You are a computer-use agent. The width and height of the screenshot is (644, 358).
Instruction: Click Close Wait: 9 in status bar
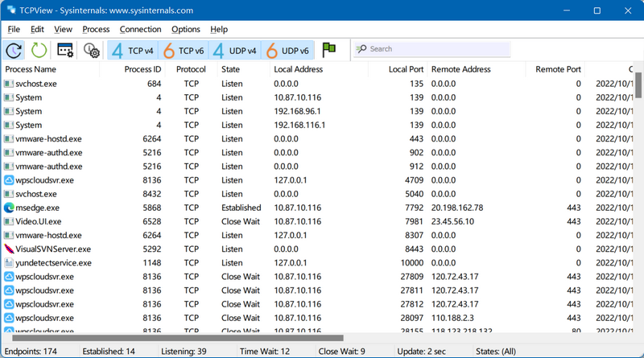click(x=341, y=352)
